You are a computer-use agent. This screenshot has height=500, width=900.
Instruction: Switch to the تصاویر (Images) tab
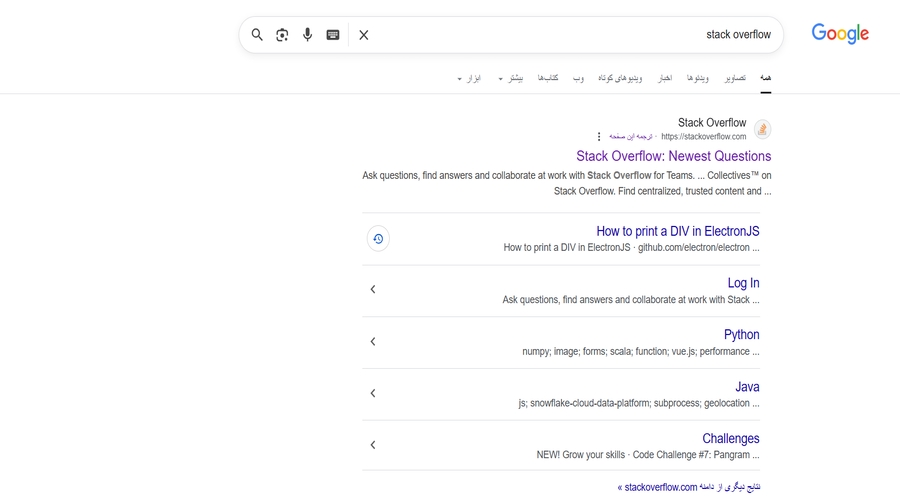pos(735,78)
